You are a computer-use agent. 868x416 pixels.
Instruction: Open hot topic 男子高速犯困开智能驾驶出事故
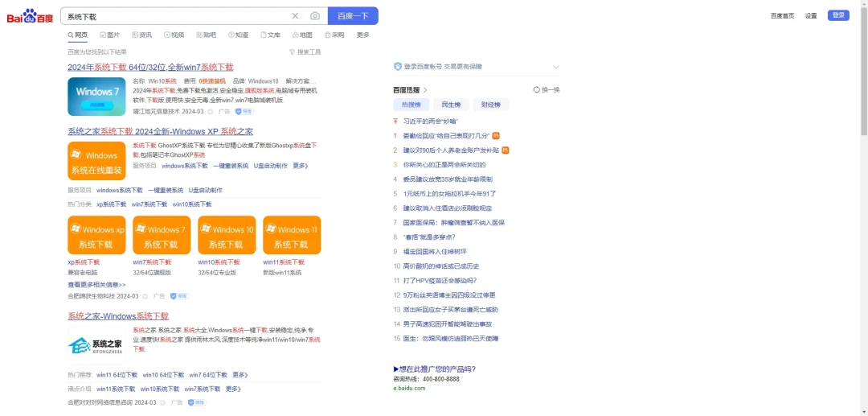448,324
